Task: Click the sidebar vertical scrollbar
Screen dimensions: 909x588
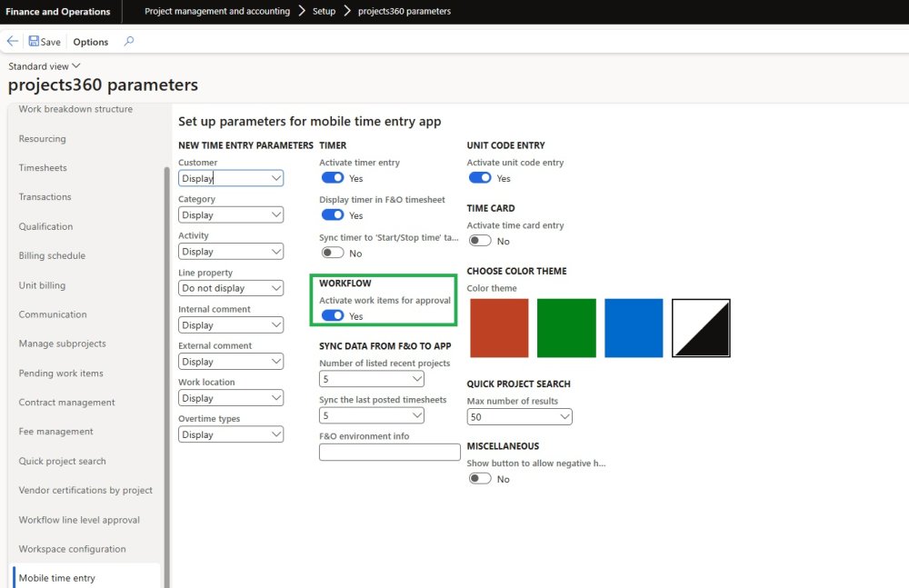Action: 166,377
